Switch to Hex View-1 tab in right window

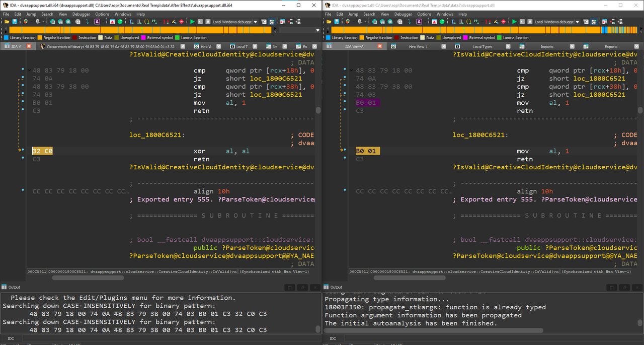pos(418,46)
